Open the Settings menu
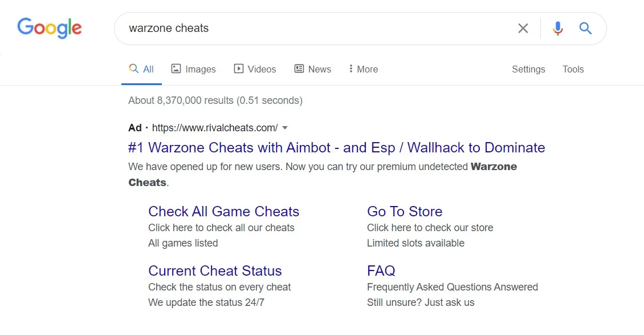The width and height of the screenshot is (644, 335). pyautogui.click(x=528, y=69)
